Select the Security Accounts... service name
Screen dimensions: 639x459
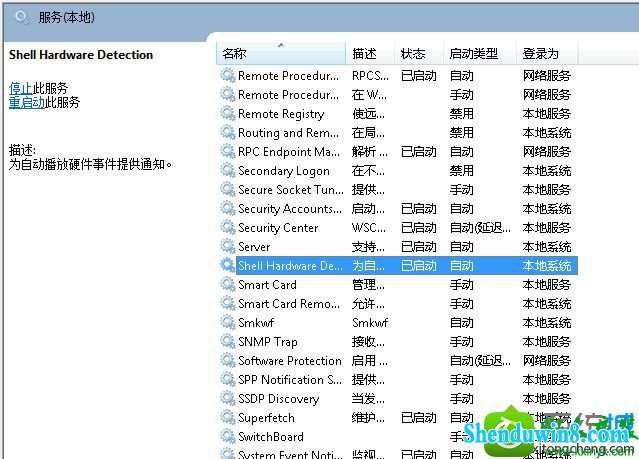coord(290,209)
